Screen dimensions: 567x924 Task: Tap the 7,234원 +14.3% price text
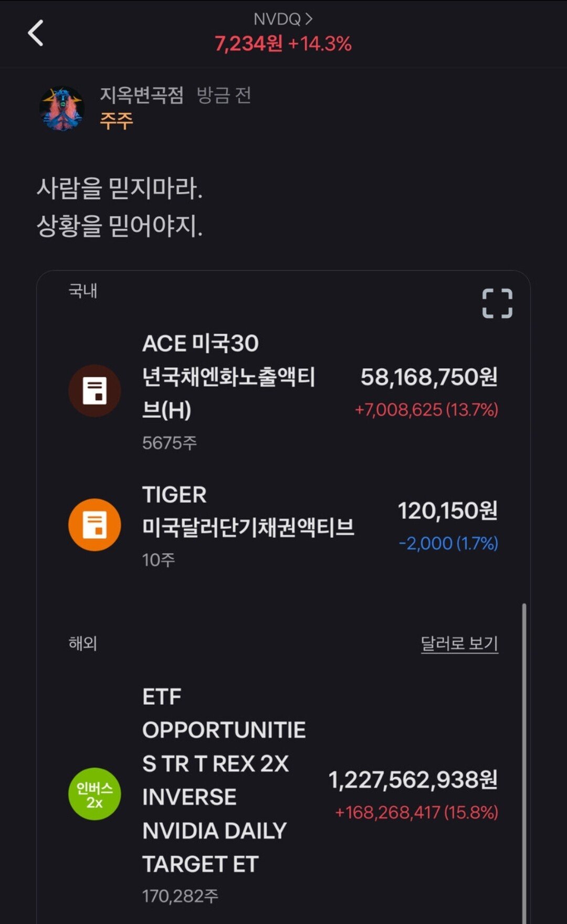tap(283, 44)
